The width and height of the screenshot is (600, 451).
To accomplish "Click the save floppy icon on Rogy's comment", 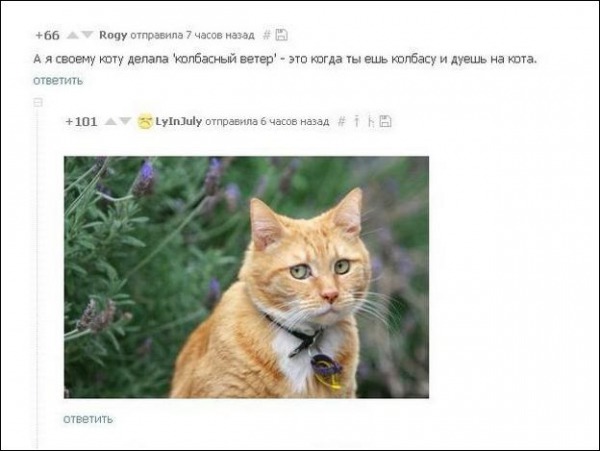I will point(282,35).
